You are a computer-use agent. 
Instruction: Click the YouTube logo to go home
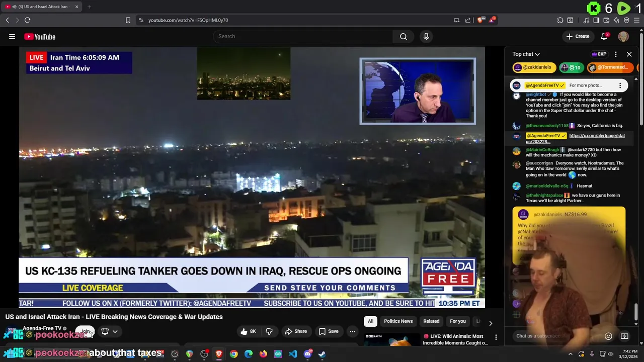point(40,36)
